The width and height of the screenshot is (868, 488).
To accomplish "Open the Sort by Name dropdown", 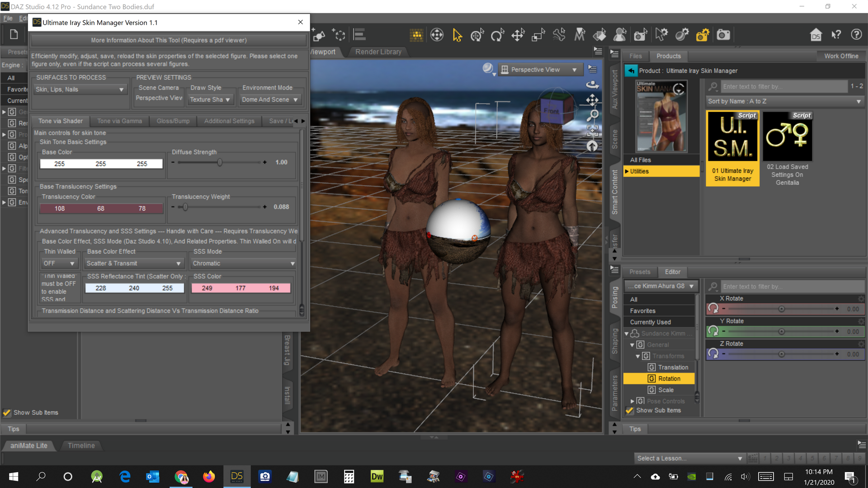I will (784, 101).
